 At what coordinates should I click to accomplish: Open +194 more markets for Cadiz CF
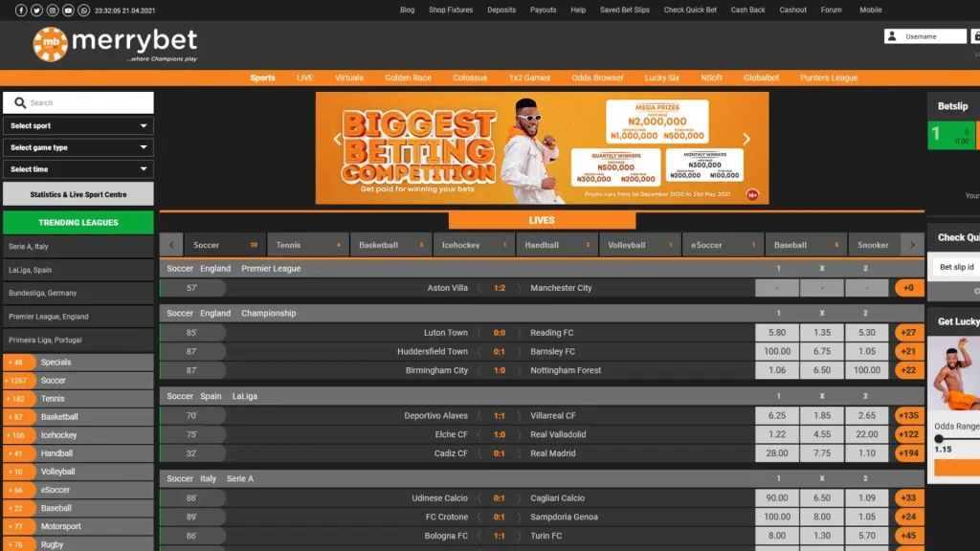pos(909,452)
